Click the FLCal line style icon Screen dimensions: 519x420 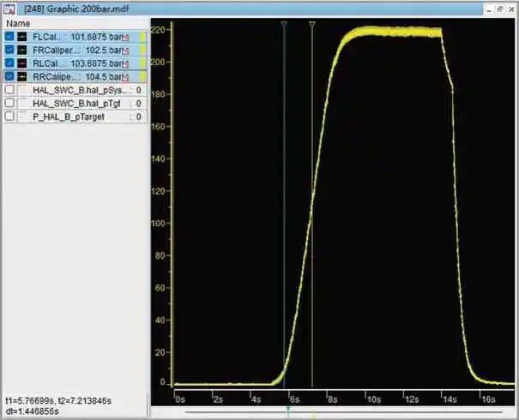tap(22, 37)
